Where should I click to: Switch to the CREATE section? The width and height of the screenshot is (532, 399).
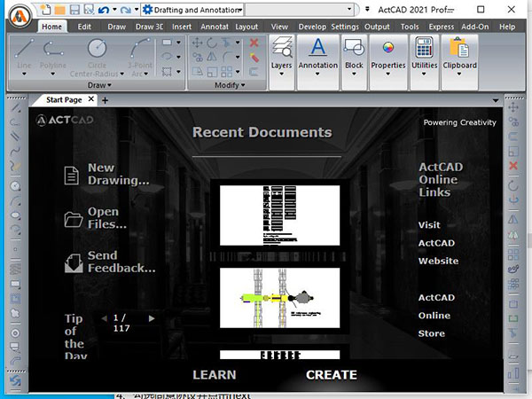[x=332, y=375]
